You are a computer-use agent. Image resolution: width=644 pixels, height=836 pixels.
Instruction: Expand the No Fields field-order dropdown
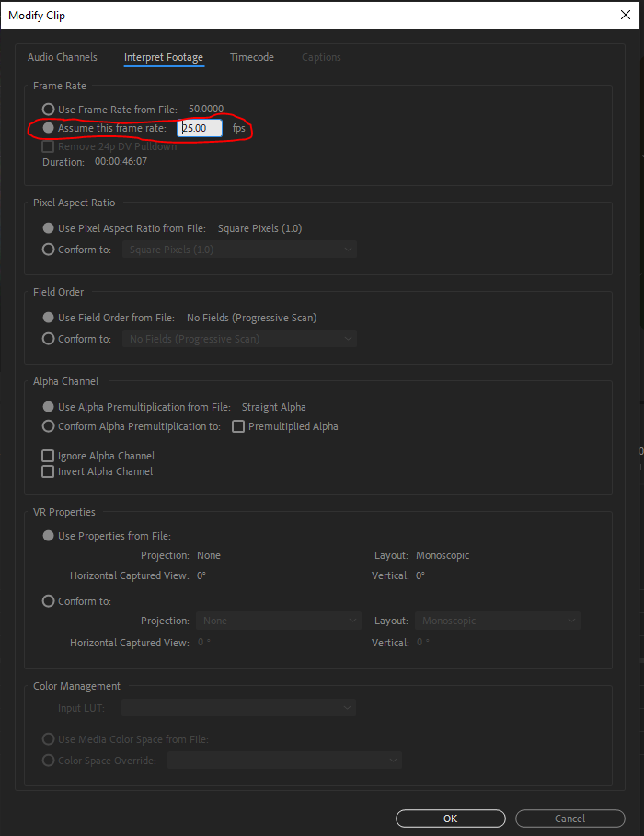click(239, 338)
